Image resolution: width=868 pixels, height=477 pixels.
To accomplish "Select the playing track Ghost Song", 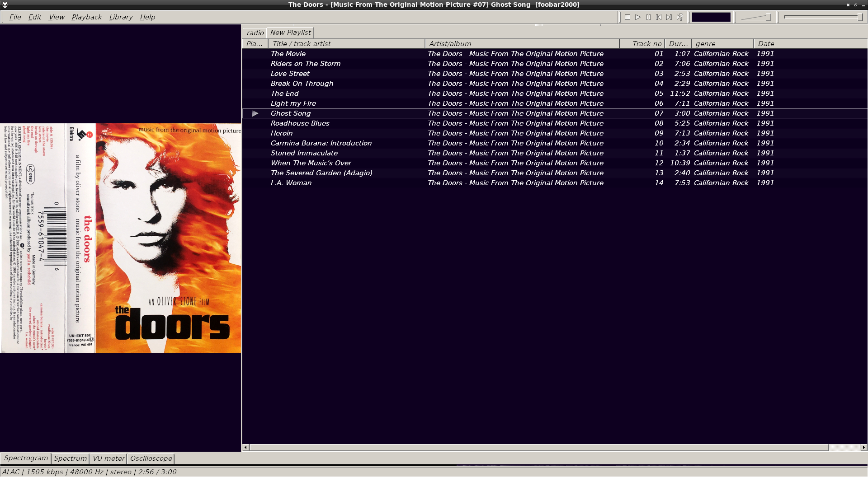I will pyautogui.click(x=555, y=113).
